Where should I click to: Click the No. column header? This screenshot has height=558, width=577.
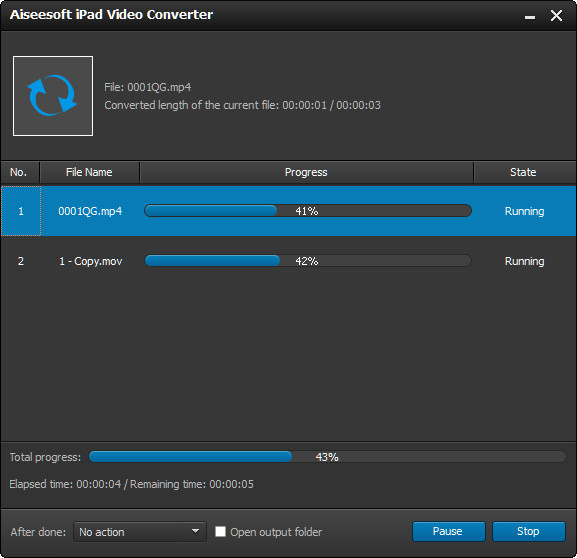(x=20, y=172)
